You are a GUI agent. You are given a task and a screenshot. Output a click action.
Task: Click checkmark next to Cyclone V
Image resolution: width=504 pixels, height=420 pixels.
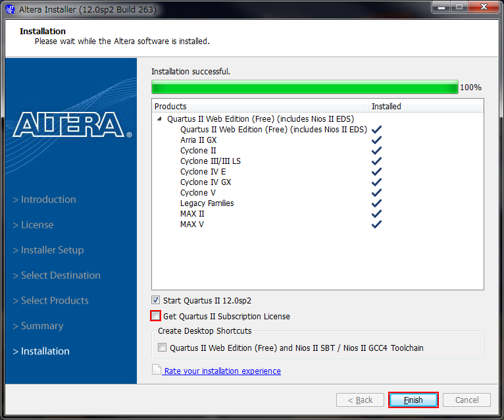click(x=376, y=193)
